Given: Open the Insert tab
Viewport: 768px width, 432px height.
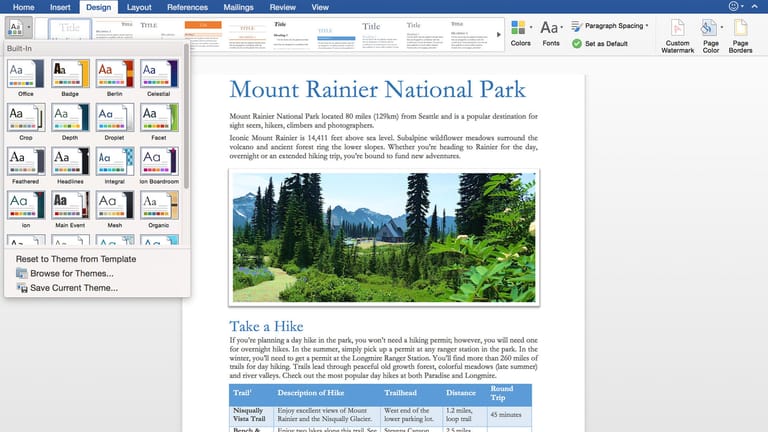Looking at the screenshot, I should (x=60, y=7).
